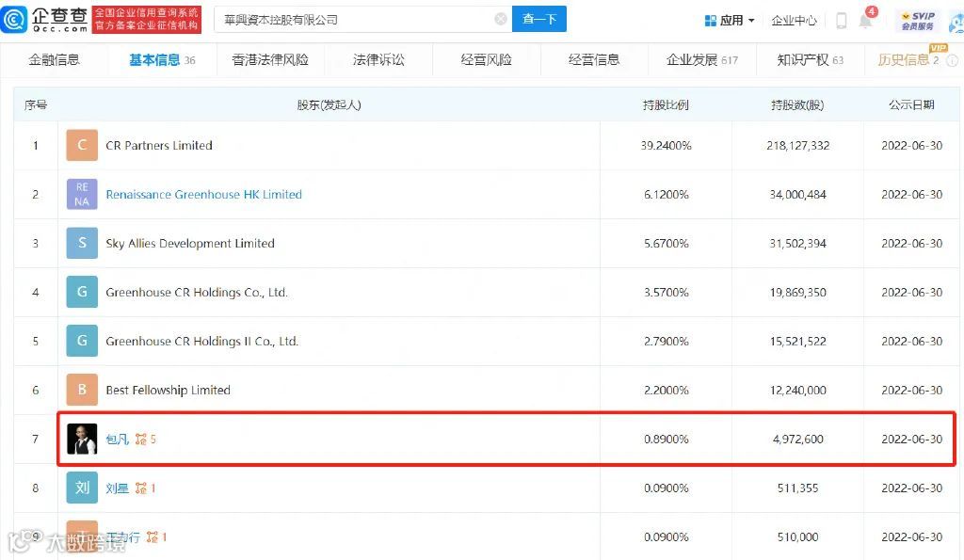Open 刘星 shareholder link
964x560 pixels.
(x=117, y=488)
